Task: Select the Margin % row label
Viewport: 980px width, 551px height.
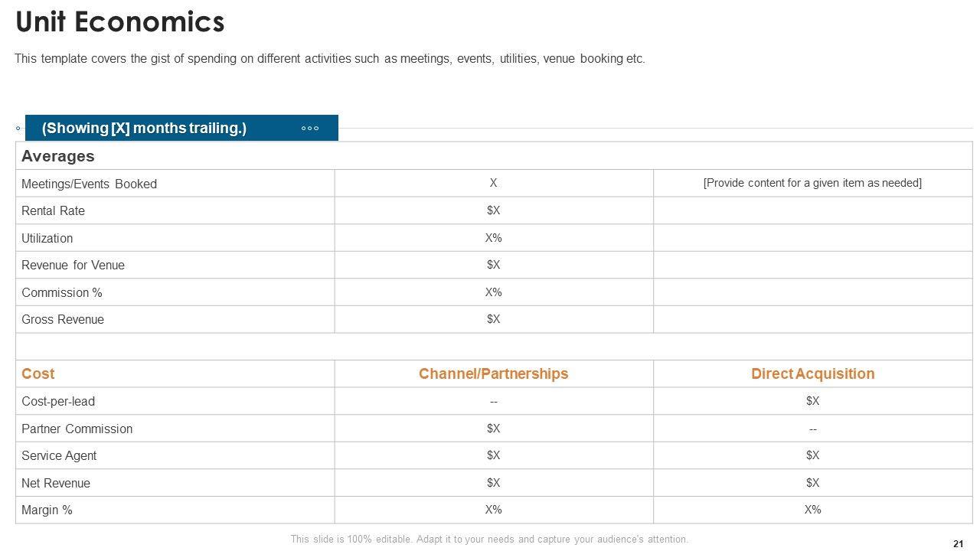Action: (47, 510)
